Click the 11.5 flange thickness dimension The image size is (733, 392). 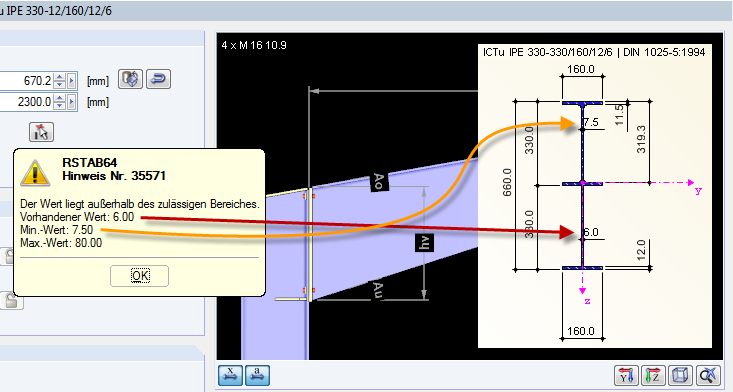coord(619,115)
